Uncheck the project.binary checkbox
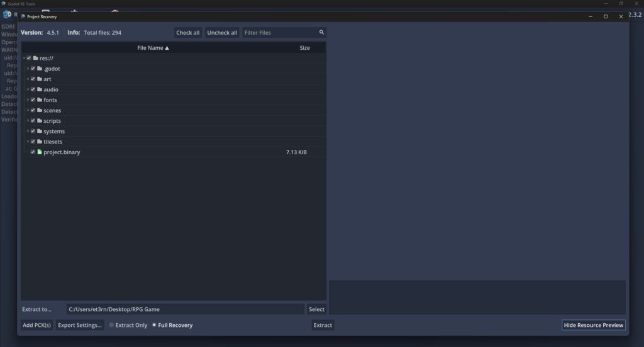This screenshot has height=347, width=644. (x=33, y=152)
